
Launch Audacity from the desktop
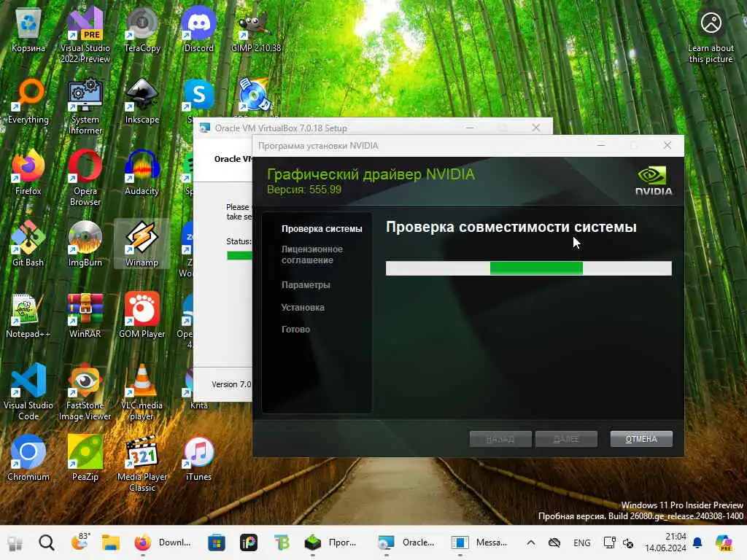click(142, 173)
